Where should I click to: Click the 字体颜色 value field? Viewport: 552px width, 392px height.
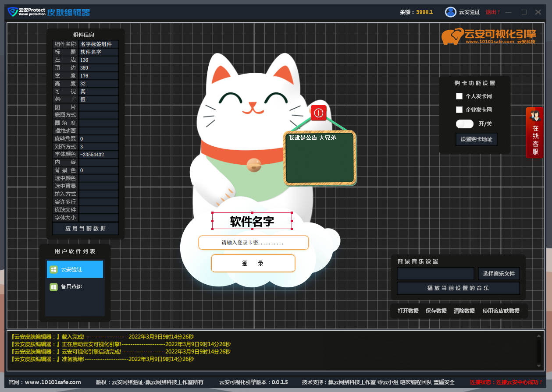click(x=98, y=155)
